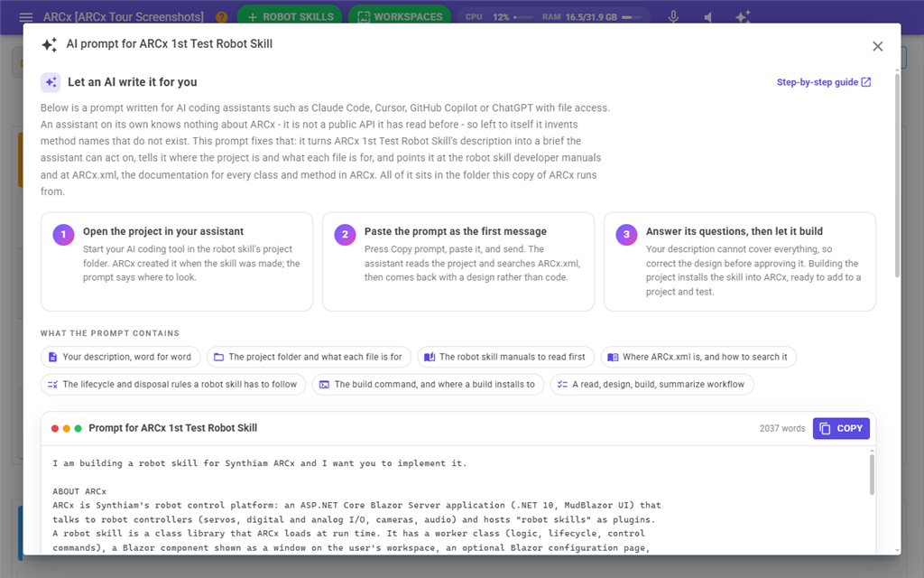Open the Step-by-step guide link

point(823,82)
